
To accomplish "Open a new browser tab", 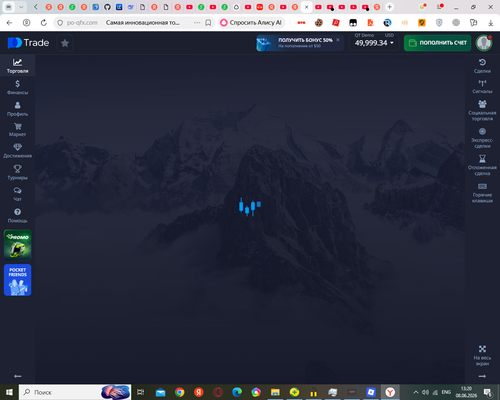I will pos(389,7).
